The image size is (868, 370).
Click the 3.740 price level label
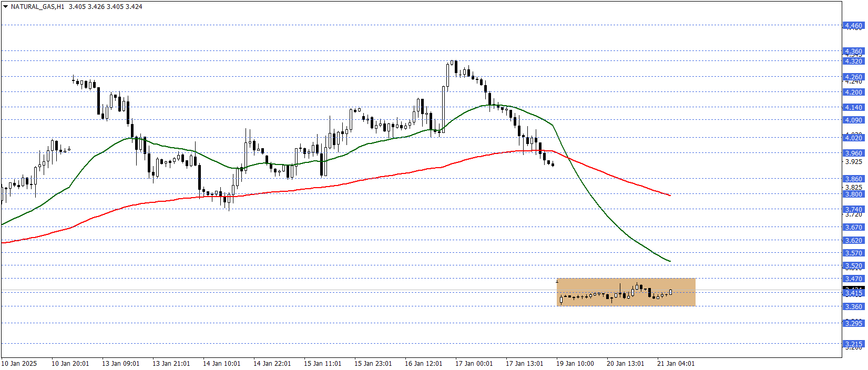pyautogui.click(x=853, y=209)
